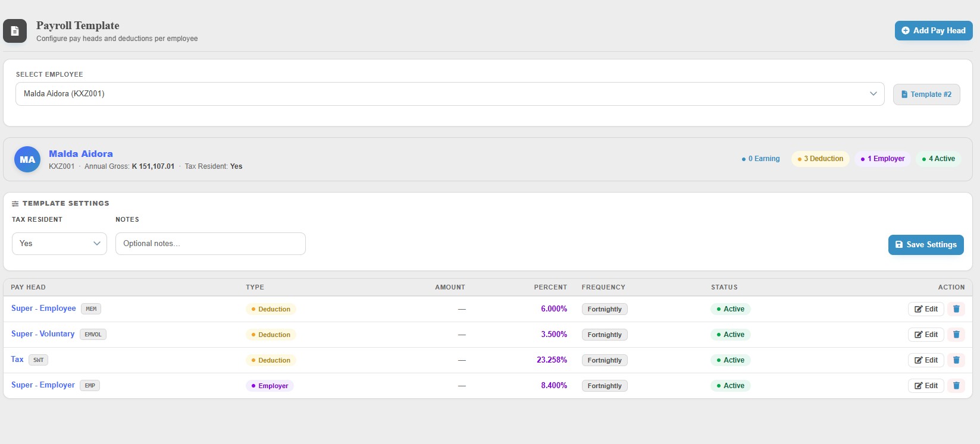Screen dimensions: 980x444
Task: Click the Add Pay Head button
Action: [934, 31]
